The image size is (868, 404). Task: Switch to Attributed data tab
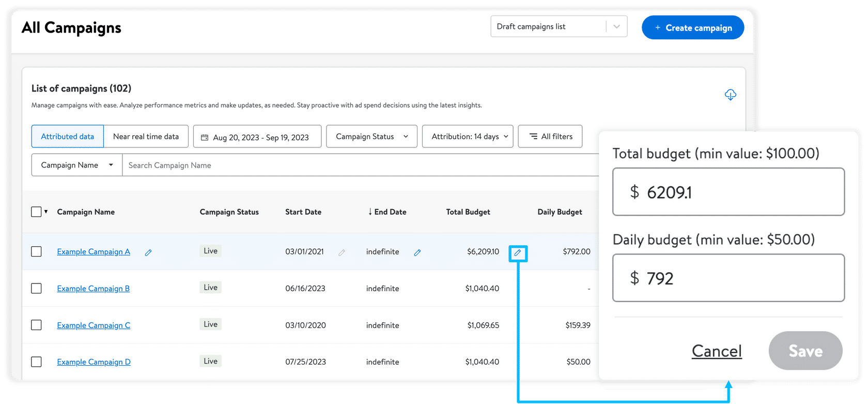68,137
